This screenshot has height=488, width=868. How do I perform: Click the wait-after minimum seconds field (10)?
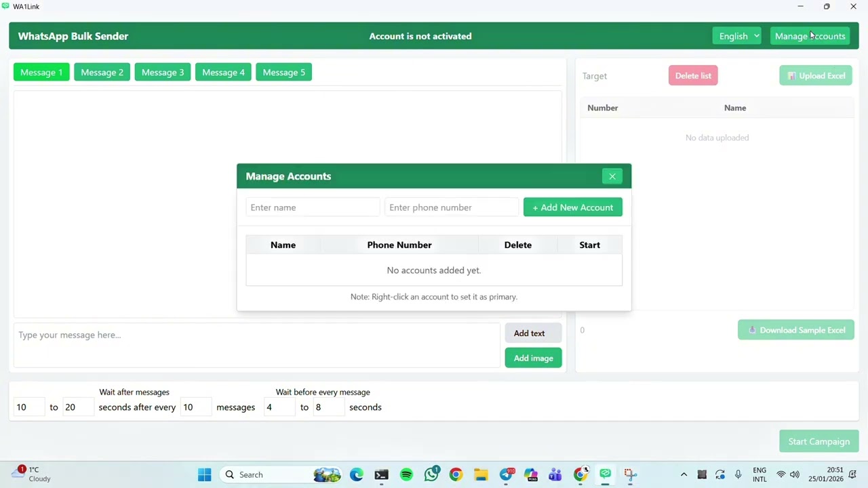(x=29, y=407)
